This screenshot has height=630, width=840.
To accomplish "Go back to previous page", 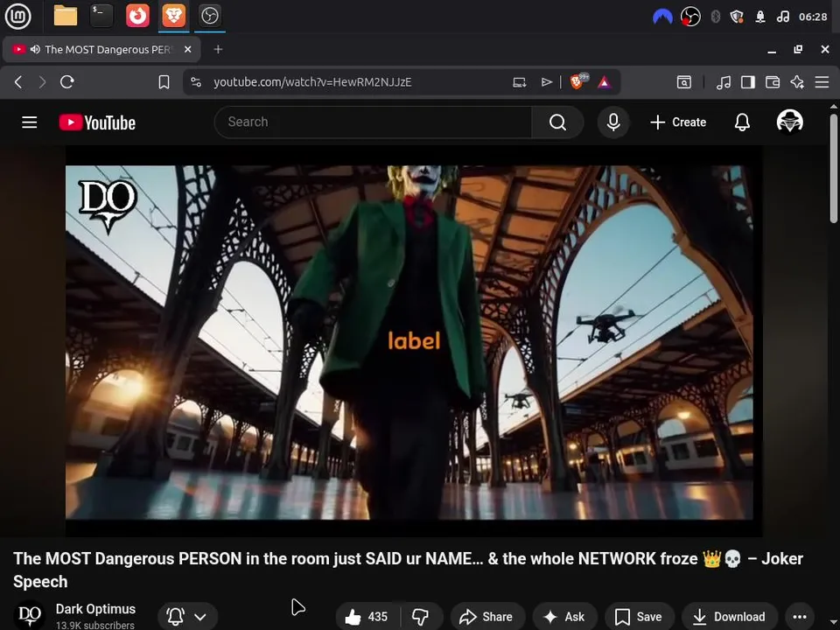I will (x=18, y=82).
